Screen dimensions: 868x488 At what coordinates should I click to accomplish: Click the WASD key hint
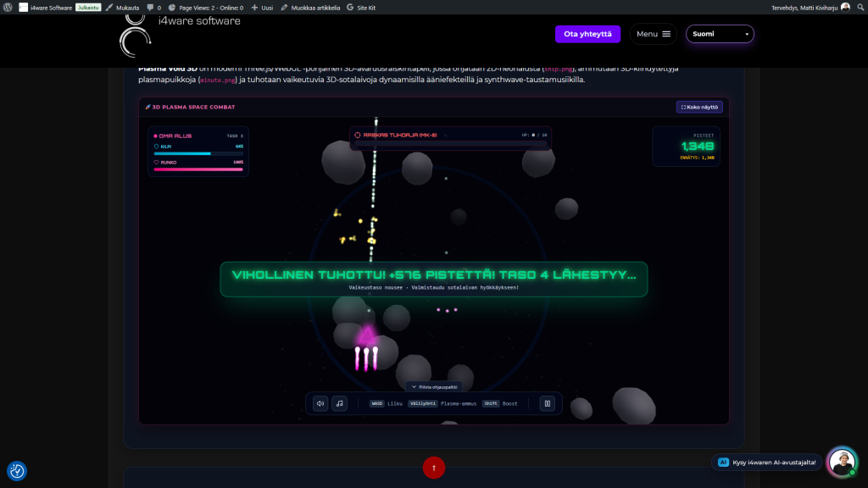tap(376, 403)
